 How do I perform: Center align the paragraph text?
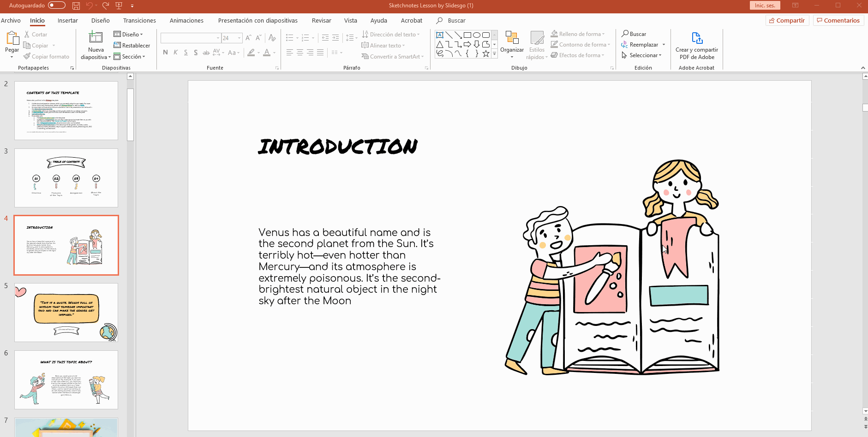pos(300,53)
